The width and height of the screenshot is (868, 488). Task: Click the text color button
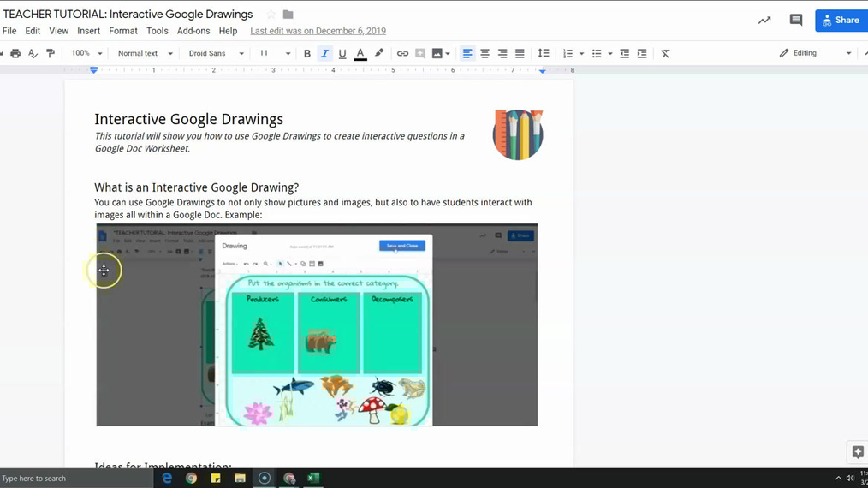click(x=360, y=53)
